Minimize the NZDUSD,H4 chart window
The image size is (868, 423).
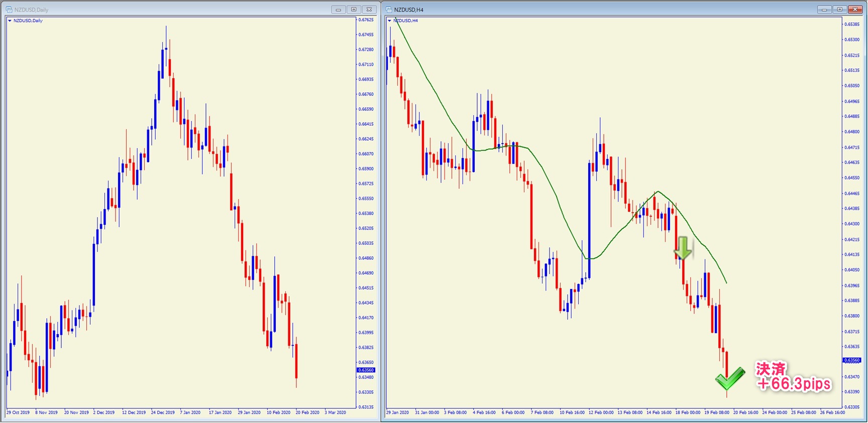[x=824, y=10]
